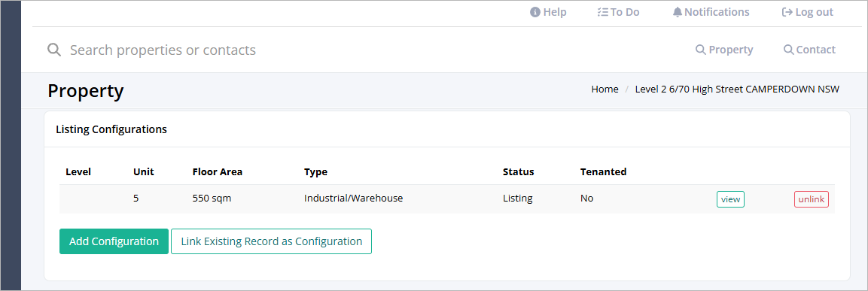Click the Help info circle icon
868x291 pixels.
(535, 12)
